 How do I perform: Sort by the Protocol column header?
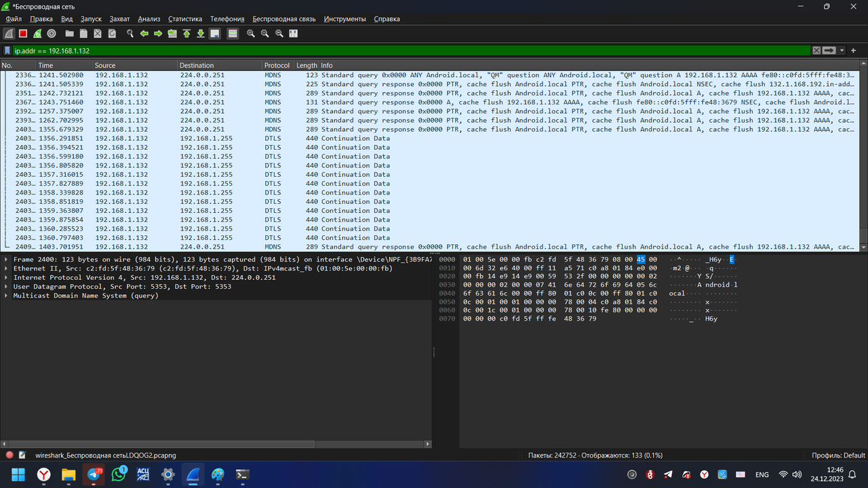pos(278,66)
